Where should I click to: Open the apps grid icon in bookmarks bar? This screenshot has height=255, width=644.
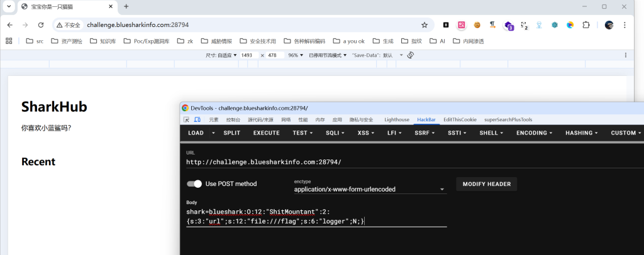point(9,41)
